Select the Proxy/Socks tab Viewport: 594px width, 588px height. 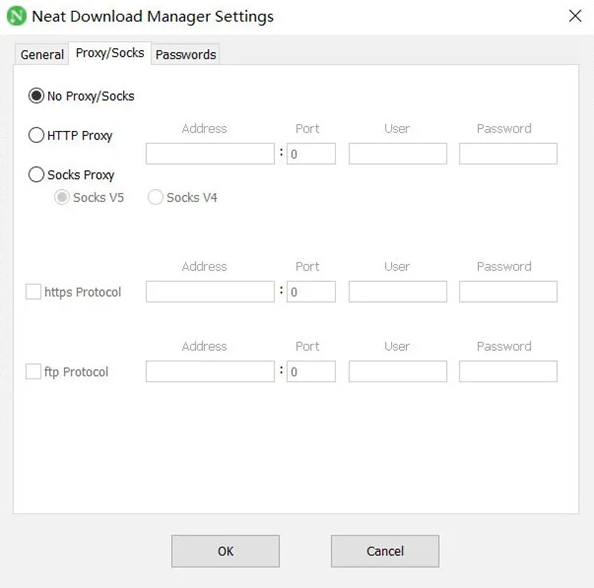tap(110, 53)
